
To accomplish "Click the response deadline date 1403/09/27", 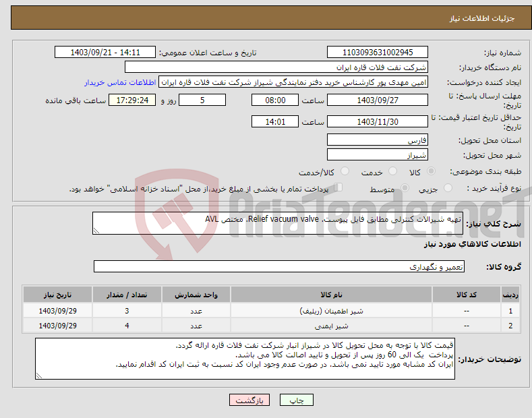I will pyautogui.click(x=378, y=100).
